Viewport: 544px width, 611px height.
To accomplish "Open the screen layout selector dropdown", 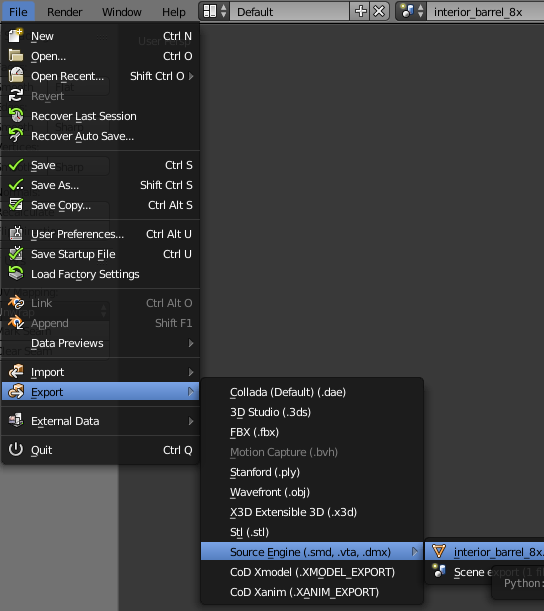I will click(x=214, y=12).
